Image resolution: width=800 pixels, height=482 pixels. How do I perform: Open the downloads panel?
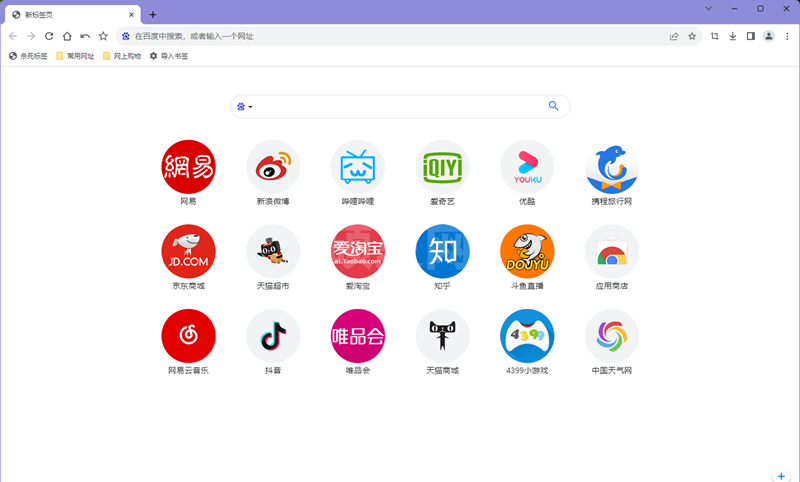pos(733,36)
